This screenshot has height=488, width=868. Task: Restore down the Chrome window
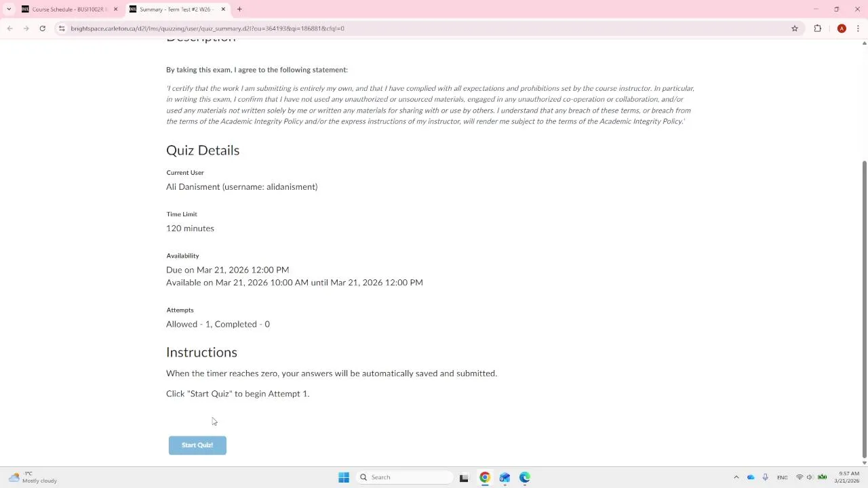(837, 9)
